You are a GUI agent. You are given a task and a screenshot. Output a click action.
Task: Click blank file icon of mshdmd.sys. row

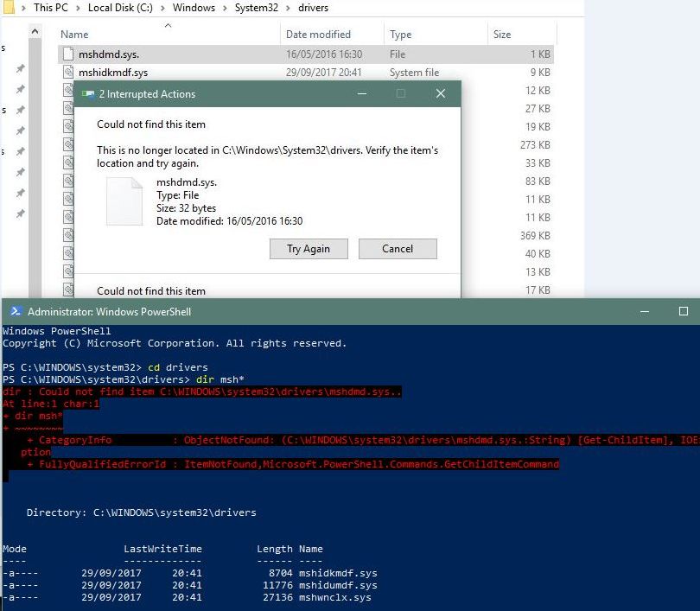tap(68, 54)
